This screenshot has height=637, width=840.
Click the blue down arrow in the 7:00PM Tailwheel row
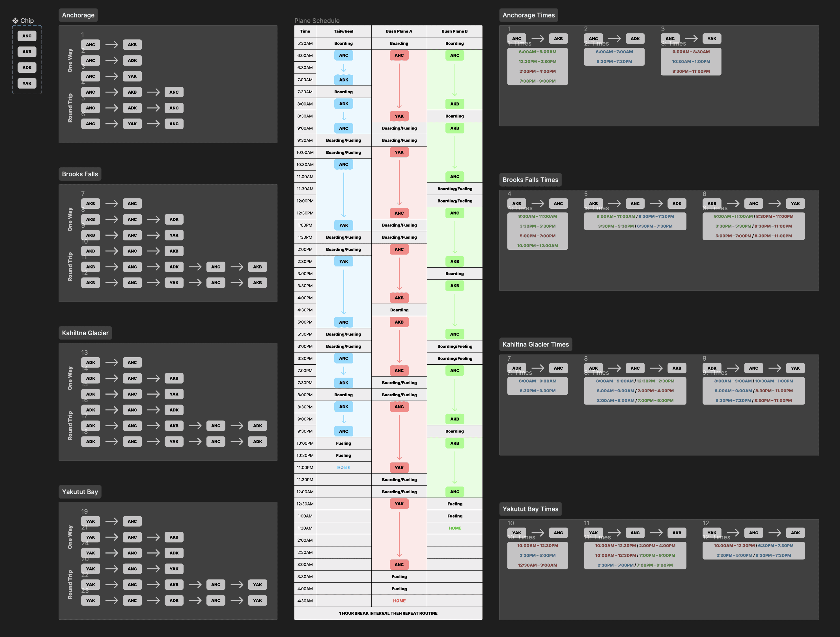coord(344,371)
